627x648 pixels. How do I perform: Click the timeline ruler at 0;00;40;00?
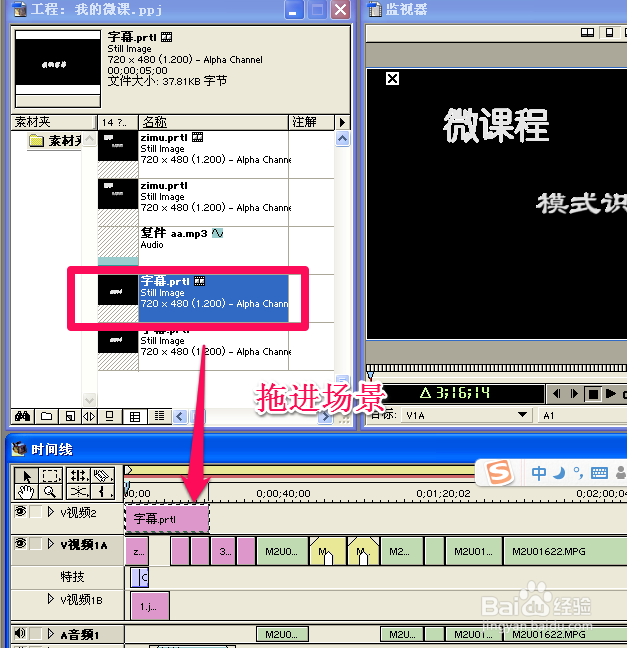(283, 493)
